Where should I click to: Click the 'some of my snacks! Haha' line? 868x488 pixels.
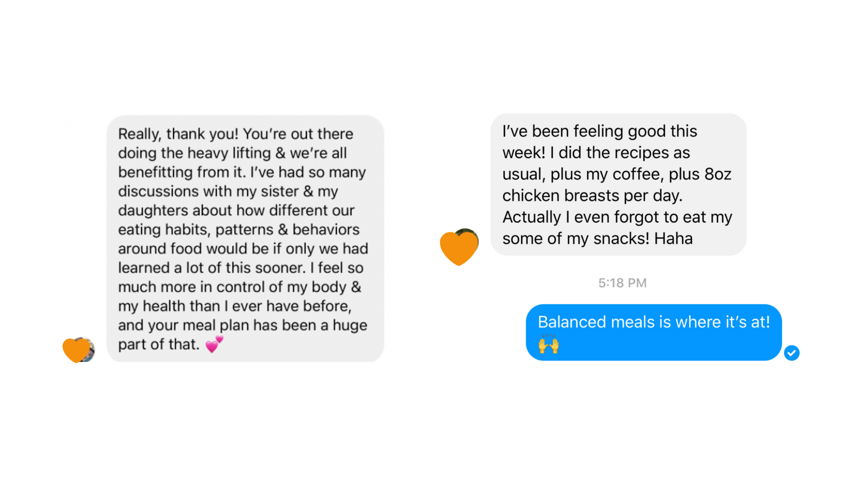pos(597,238)
